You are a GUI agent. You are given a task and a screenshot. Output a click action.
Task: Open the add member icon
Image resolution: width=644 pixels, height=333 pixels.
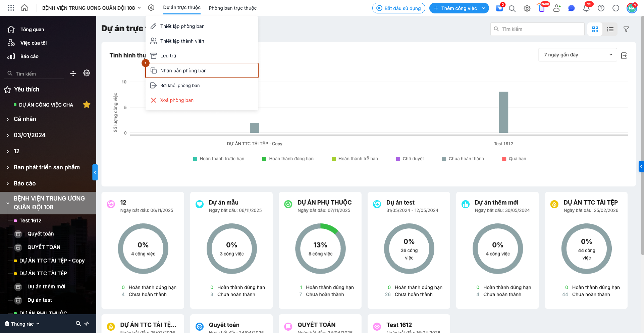(x=557, y=8)
